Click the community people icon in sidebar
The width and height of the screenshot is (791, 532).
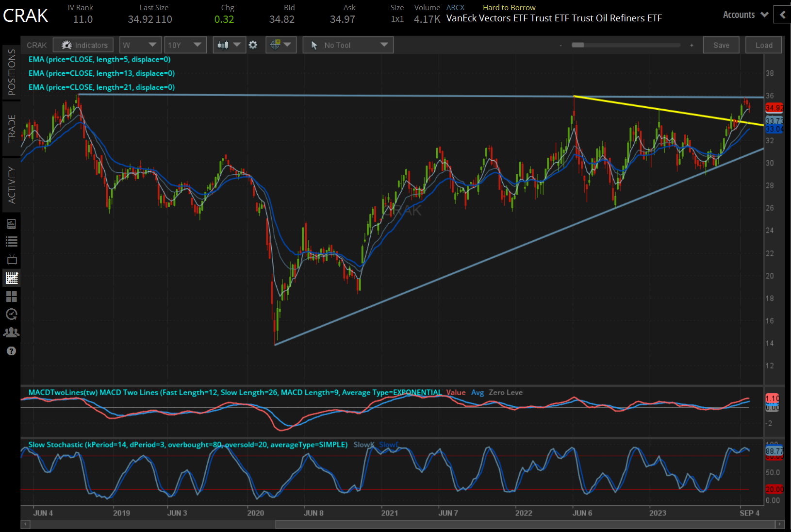point(12,332)
